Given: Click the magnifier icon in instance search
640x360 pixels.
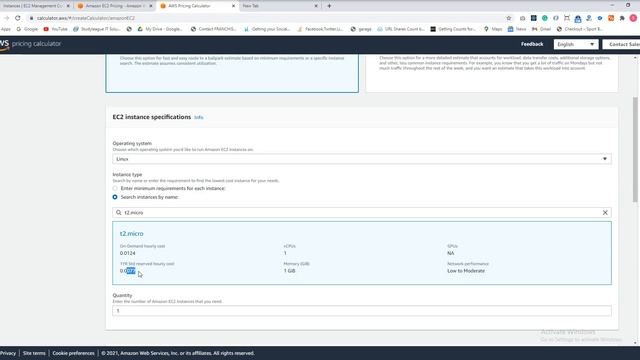Looking at the screenshot, I should tap(118, 213).
